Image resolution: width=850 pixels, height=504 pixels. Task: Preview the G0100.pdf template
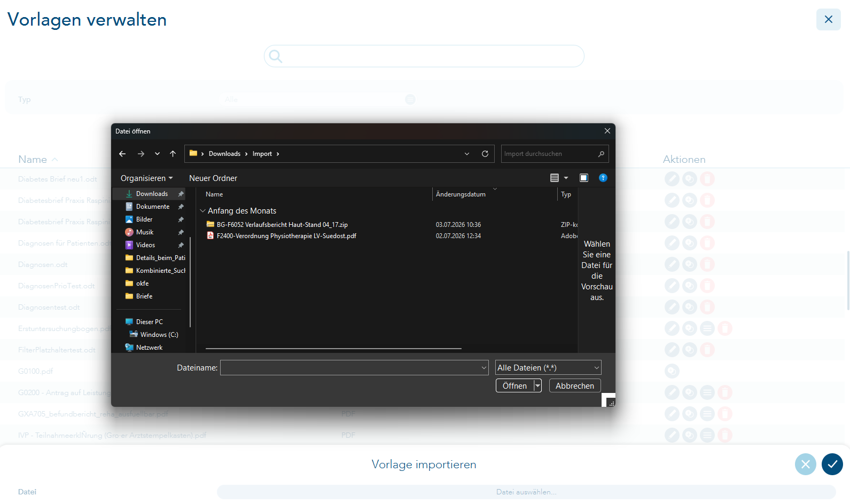[x=672, y=371]
